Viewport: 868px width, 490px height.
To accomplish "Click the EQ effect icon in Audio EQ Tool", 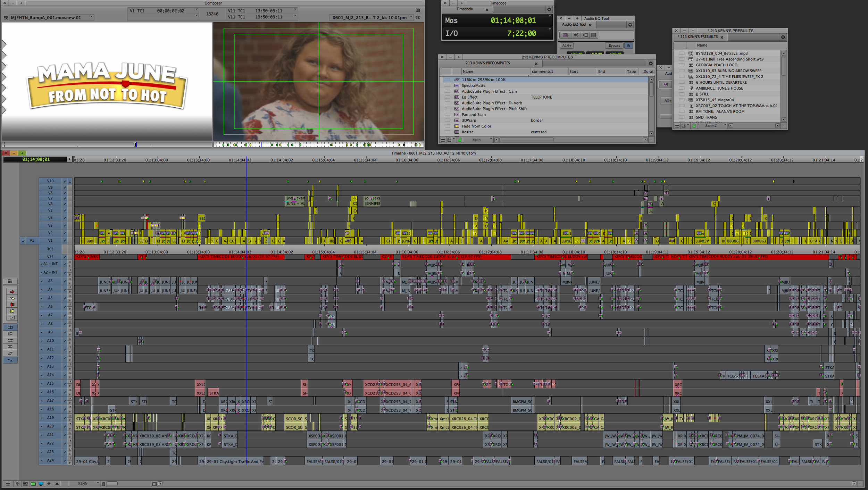I will coord(565,35).
